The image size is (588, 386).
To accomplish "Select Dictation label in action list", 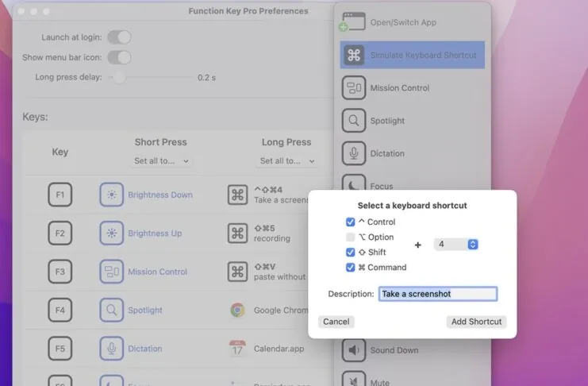I will pos(387,153).
